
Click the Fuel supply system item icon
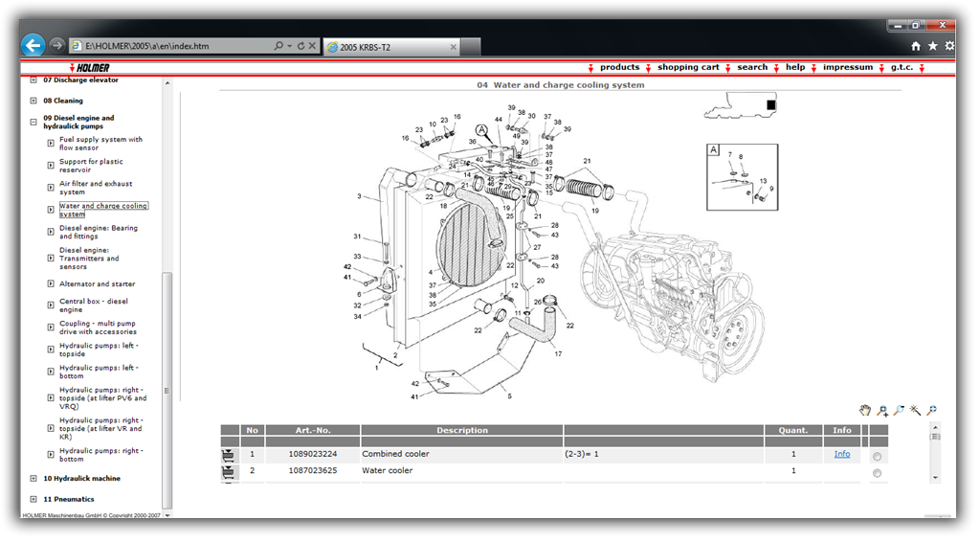click(x=51, y=143)
